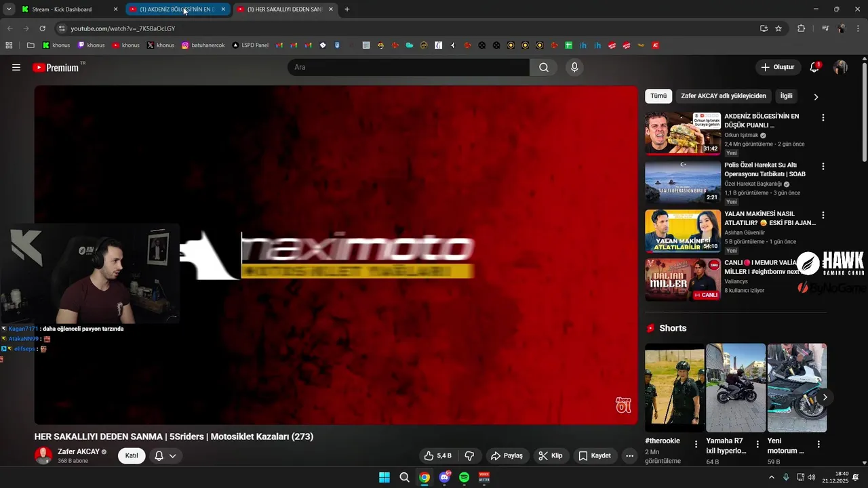
Task: Open the Zafer AKCAY channel name link
Action: 79,451
